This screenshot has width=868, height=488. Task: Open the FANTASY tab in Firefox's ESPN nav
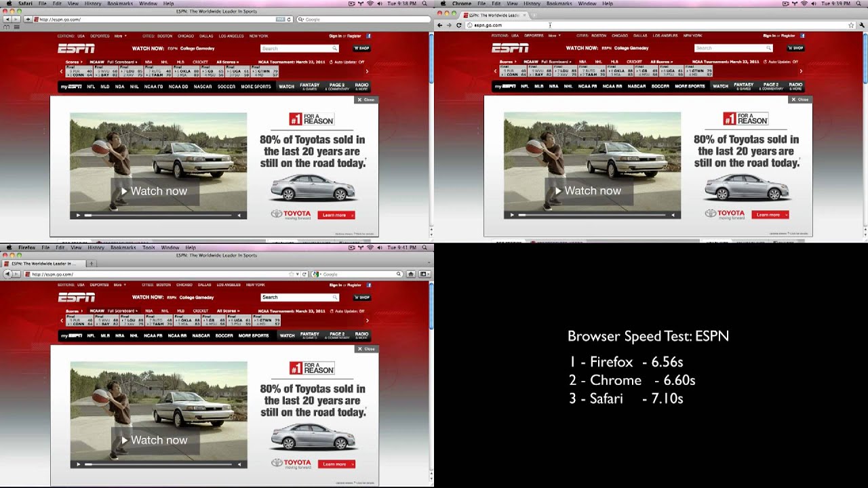coord(310,335)
